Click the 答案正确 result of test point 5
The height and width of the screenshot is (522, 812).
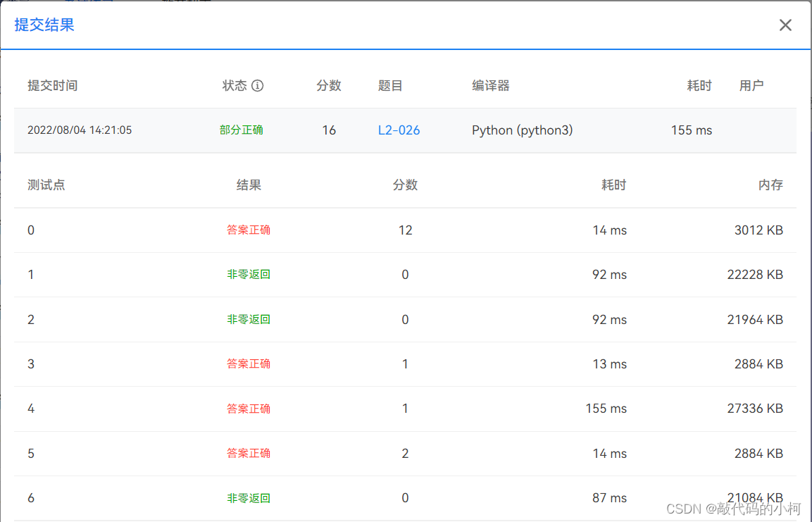[249, 453]
